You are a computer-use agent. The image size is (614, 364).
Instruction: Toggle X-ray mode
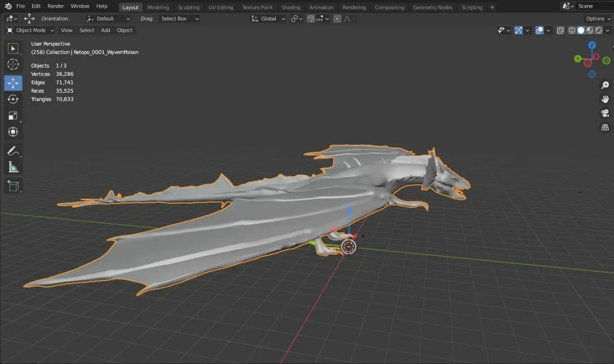pos(560,31)
